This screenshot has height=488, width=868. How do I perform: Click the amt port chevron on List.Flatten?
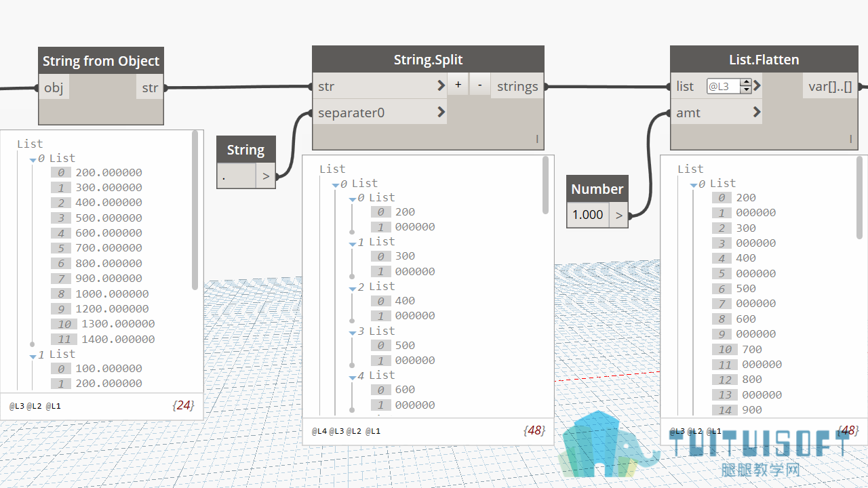pos(757,113)
